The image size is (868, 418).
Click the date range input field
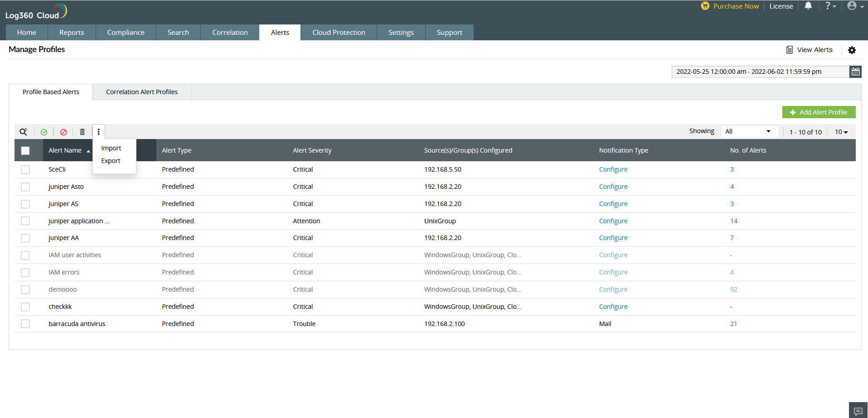760,72
